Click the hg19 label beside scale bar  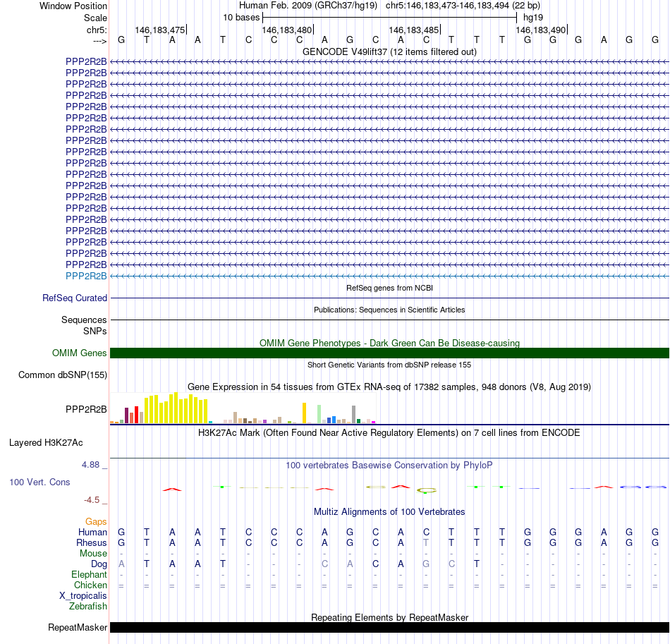[x=533, y=18]
